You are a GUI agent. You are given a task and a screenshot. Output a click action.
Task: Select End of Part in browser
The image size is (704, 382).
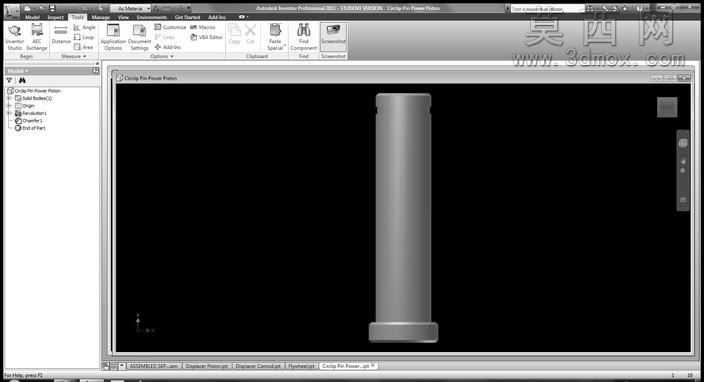pos(30,128)
